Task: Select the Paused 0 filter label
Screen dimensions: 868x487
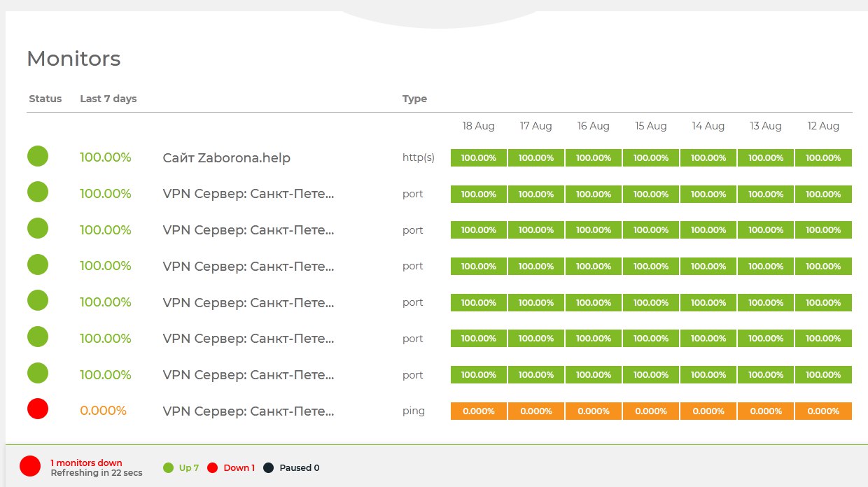Action: point(300,467)
